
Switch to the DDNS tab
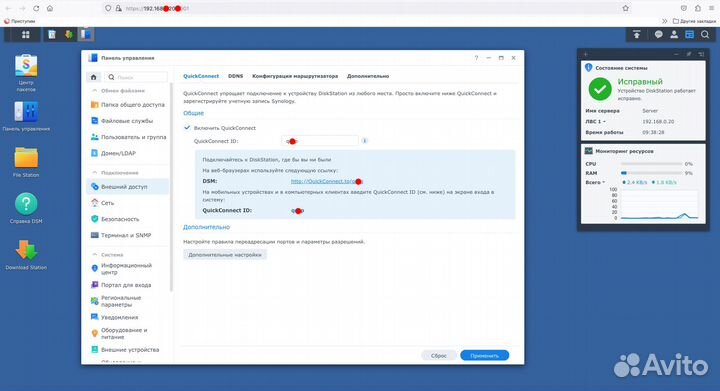point(236,76)
